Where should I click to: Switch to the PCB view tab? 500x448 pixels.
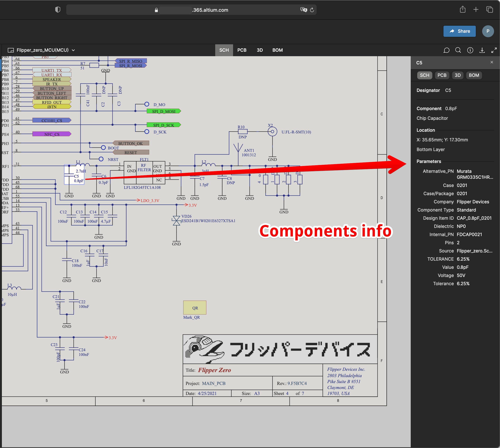(x=242, y=50)
